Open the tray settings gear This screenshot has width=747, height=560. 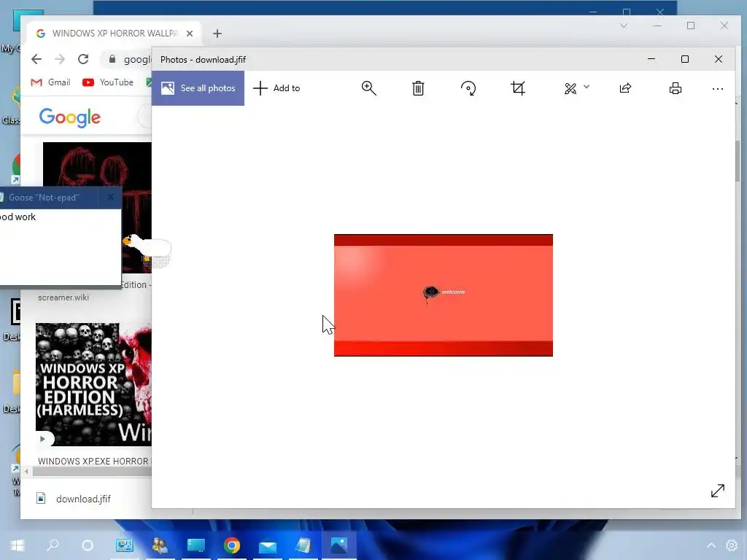pyautogui.click(x=731, y=545)
